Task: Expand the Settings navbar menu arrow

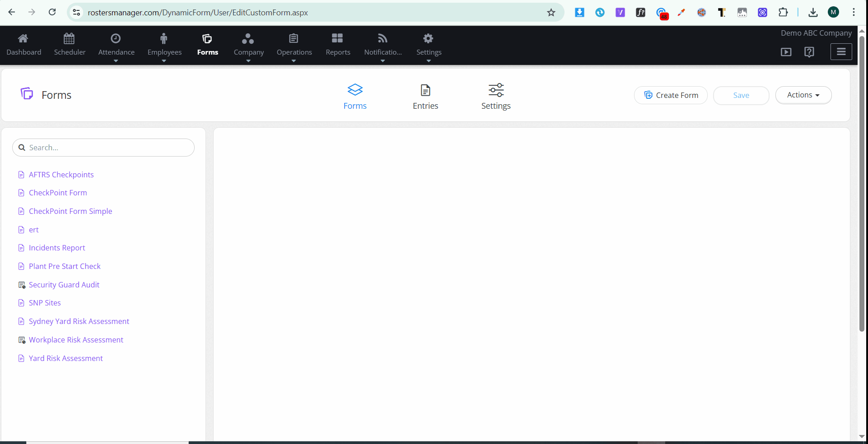Action: 429,61
